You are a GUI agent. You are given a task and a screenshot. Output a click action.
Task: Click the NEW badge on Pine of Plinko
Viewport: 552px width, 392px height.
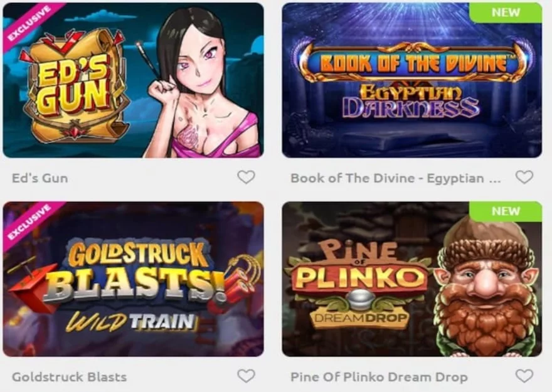pos(506,211)
